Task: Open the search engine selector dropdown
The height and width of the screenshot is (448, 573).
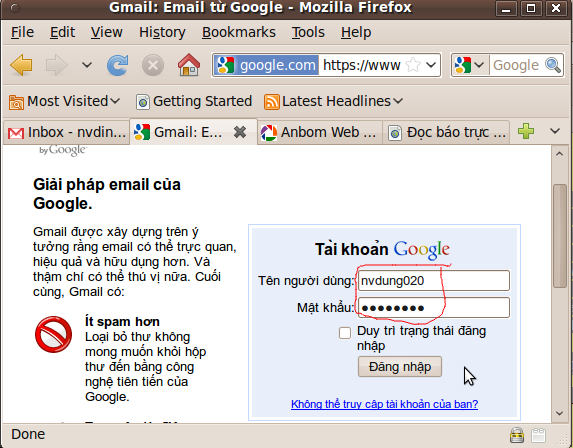Action: tap(469, 65)
